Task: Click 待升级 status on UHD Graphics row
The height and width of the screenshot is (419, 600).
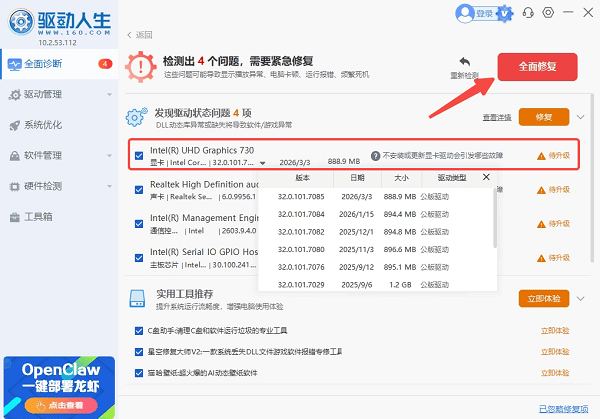Action: [559, 156]
